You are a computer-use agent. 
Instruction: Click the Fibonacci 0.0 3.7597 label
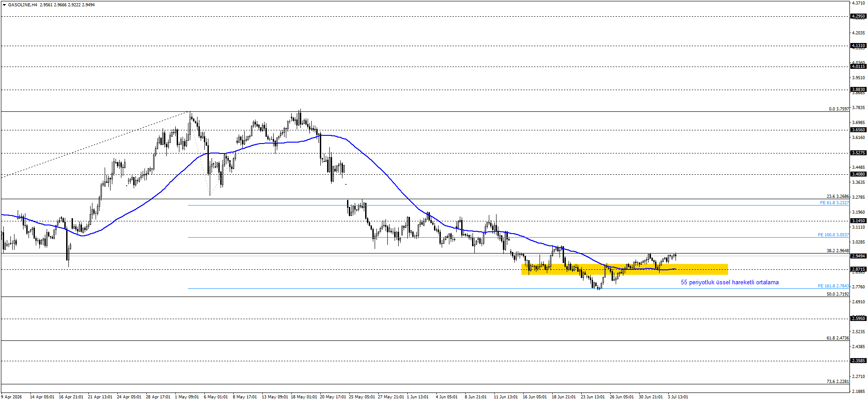coord(839,109)
